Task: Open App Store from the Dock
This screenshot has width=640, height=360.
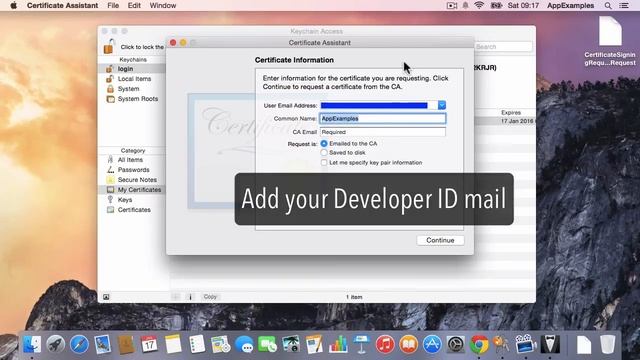Action: point(432,344)
